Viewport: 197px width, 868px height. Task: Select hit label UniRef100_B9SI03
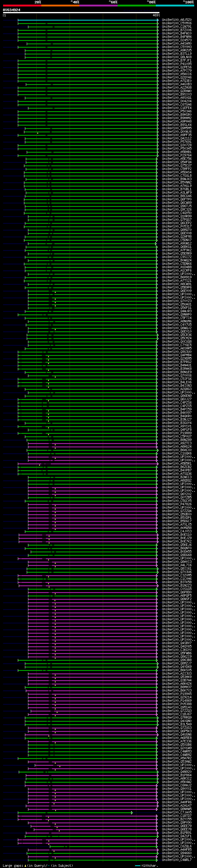tap(176, 94)
